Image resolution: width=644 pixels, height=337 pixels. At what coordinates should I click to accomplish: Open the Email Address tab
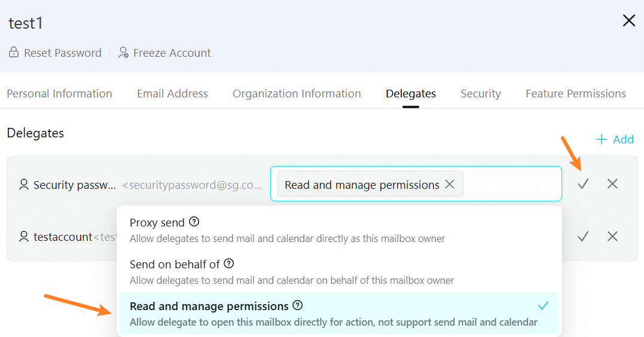point(172,94)
